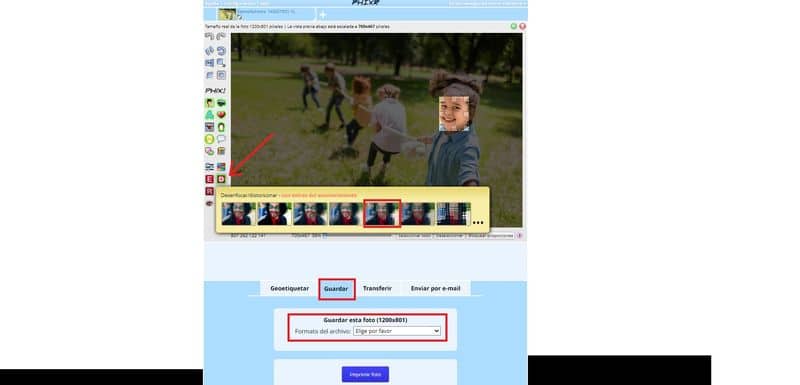This screenshot has height=385, width=800.
Task: Show more blur options with three dots
Action: pos(478,222)
